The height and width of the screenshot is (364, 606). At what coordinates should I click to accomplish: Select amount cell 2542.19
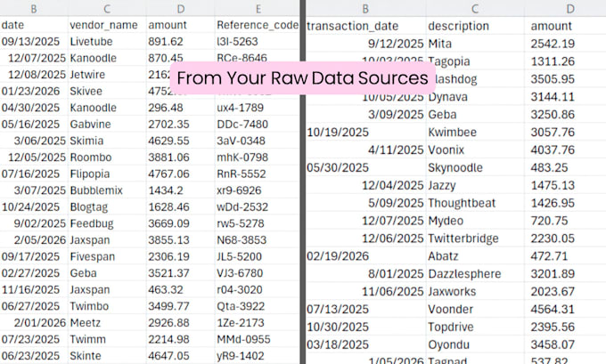coord(565,44)
